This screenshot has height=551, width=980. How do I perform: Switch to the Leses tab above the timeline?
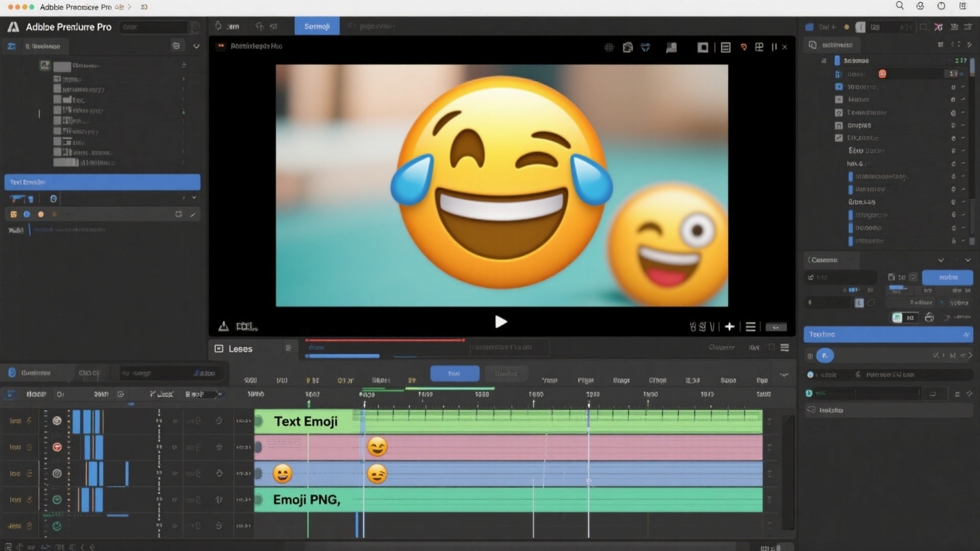pos(240,348)
